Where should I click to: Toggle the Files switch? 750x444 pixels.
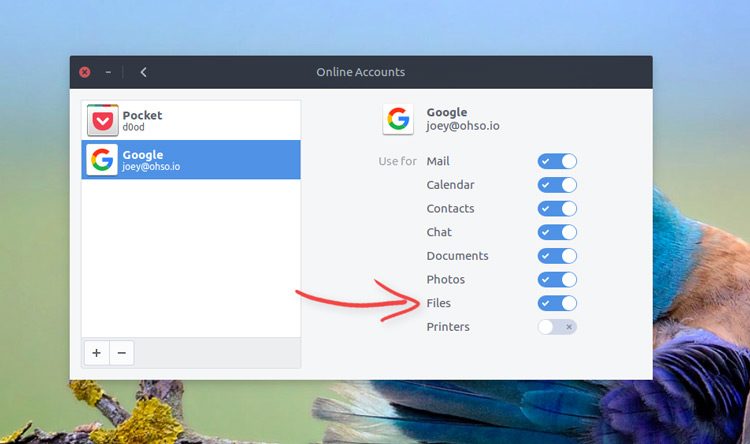[x=557, y=303]
